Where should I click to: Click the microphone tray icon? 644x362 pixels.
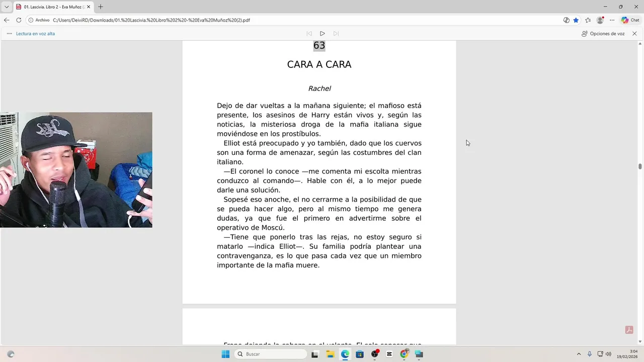point(590,354)
